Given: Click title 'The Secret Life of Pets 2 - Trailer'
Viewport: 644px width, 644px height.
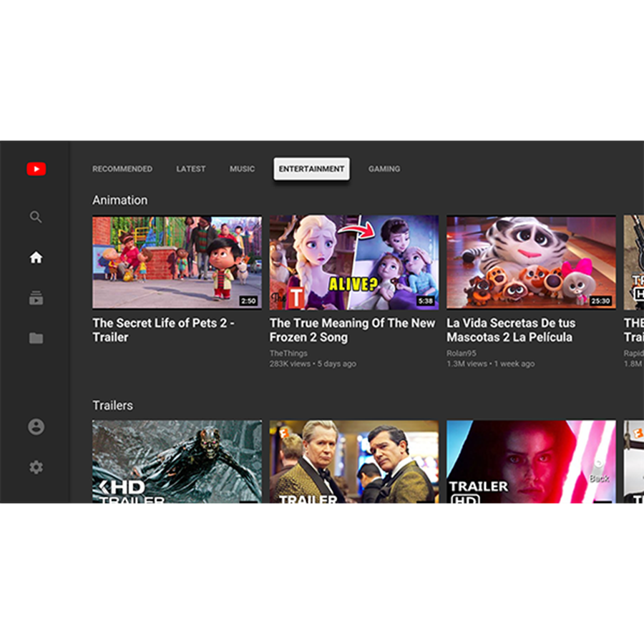Looking at the screenshot, I should click(163, 330).
